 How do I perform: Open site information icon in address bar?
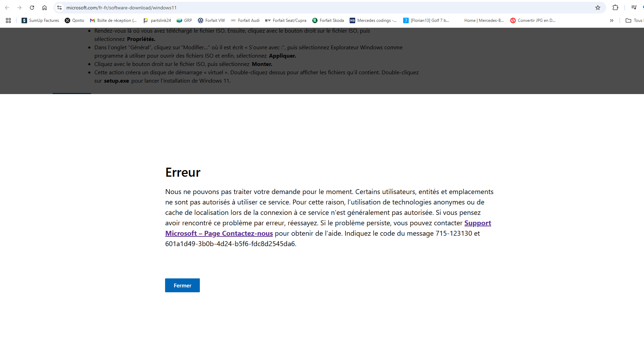(x=59, y=8)
